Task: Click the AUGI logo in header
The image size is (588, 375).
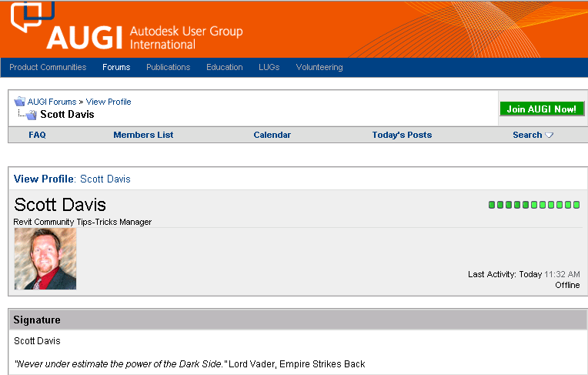Action: 67,26
